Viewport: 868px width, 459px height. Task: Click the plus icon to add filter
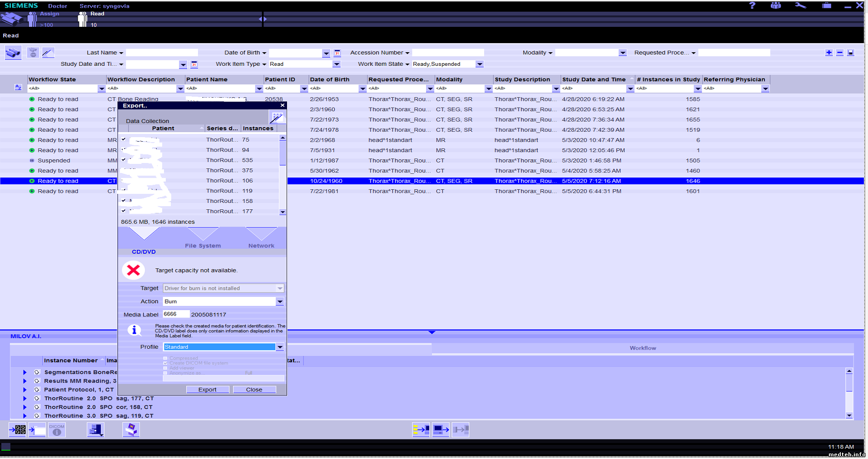pos(829,53)
